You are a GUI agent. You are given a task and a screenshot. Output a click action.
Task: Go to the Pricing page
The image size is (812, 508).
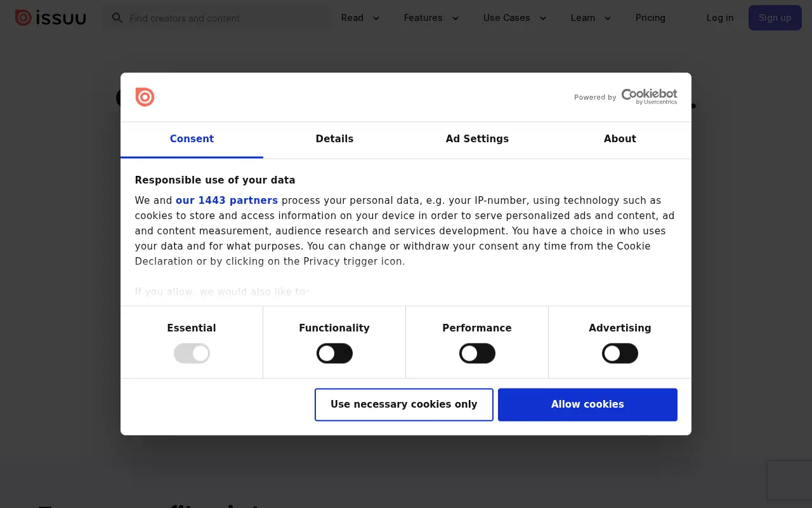(x=650, y=18)
